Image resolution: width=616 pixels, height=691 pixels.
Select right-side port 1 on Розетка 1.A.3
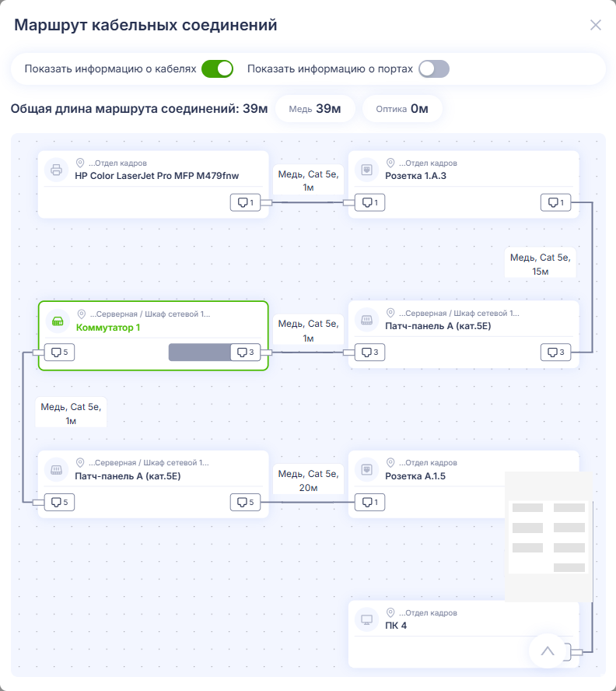[x=555, y=202]
